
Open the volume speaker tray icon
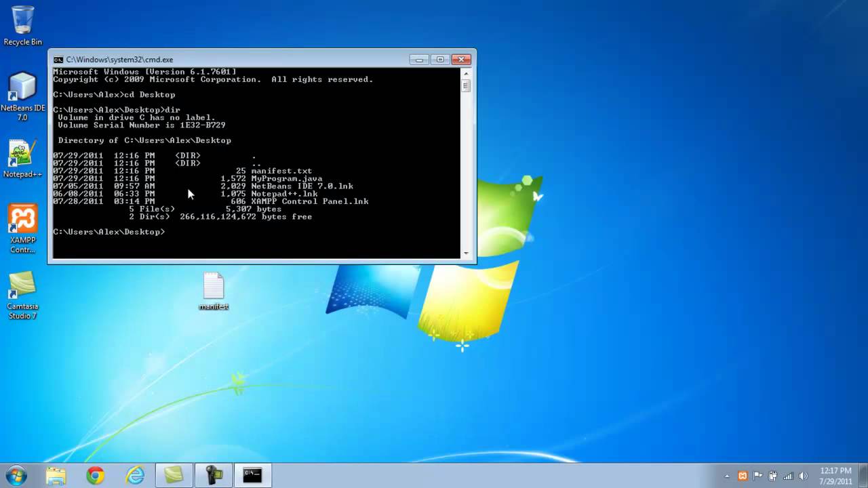point(804,476)
